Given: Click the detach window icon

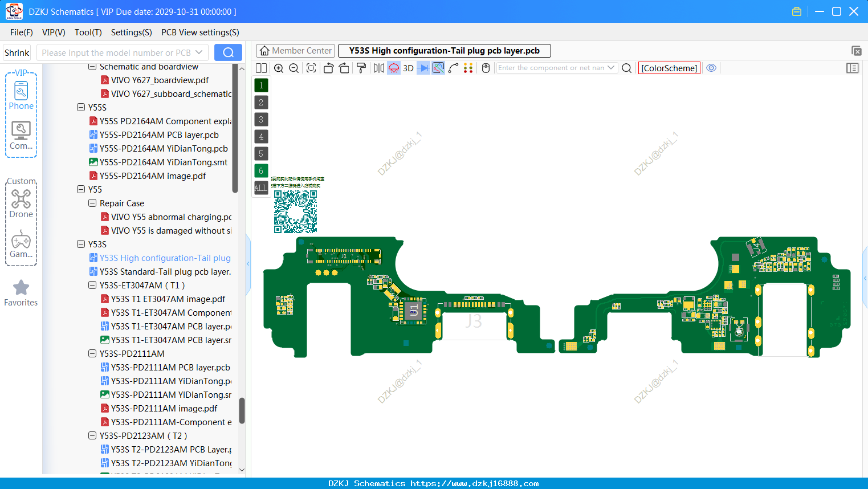Looking at the screenshot, I should (x=856, y=51).
